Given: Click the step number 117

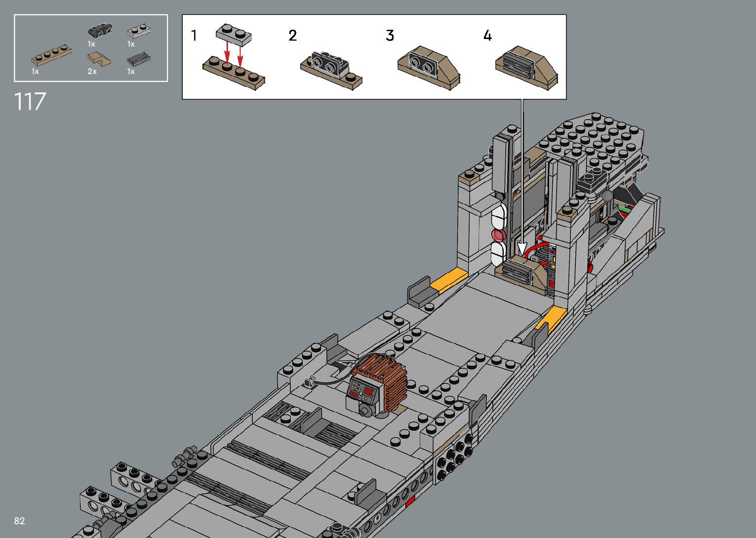Looking at the screenshot, I should (x=30, y=102).
